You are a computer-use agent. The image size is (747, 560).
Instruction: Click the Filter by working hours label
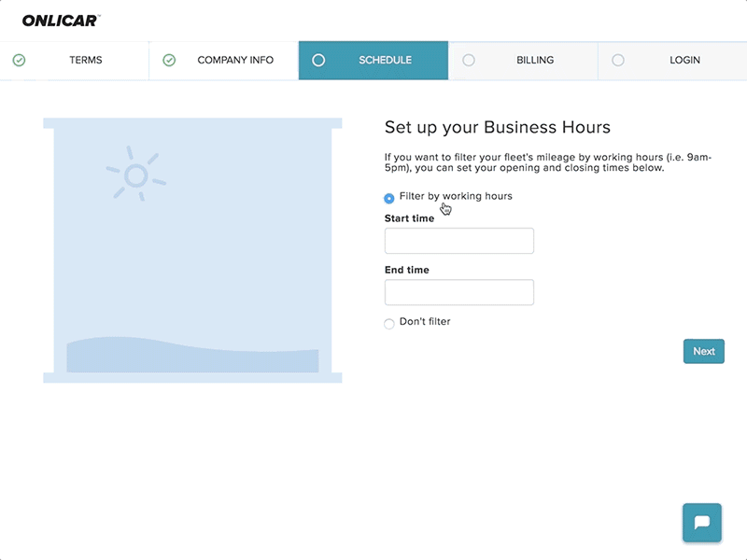point(456,196)
